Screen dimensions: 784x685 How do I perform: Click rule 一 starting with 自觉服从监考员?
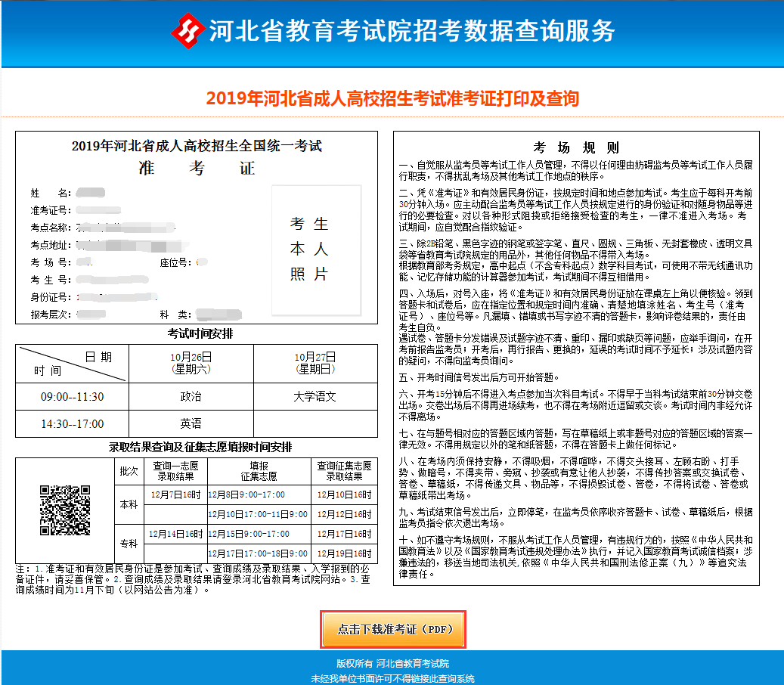(x=576, y=171)
